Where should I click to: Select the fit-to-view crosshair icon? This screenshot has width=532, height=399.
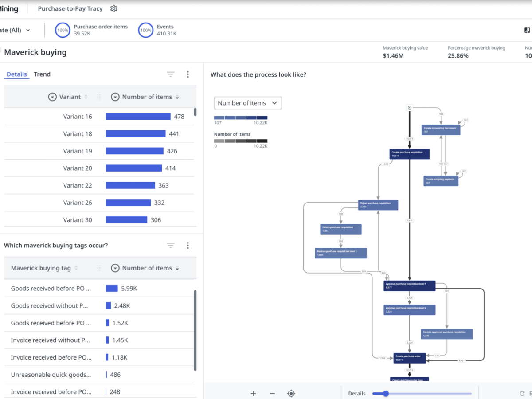pyautogui.click(x=291, y=393)
